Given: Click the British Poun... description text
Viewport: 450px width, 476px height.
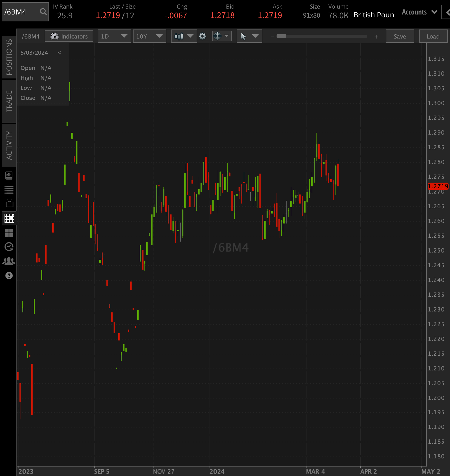Looking at the screenshot, I should point(377,15).
